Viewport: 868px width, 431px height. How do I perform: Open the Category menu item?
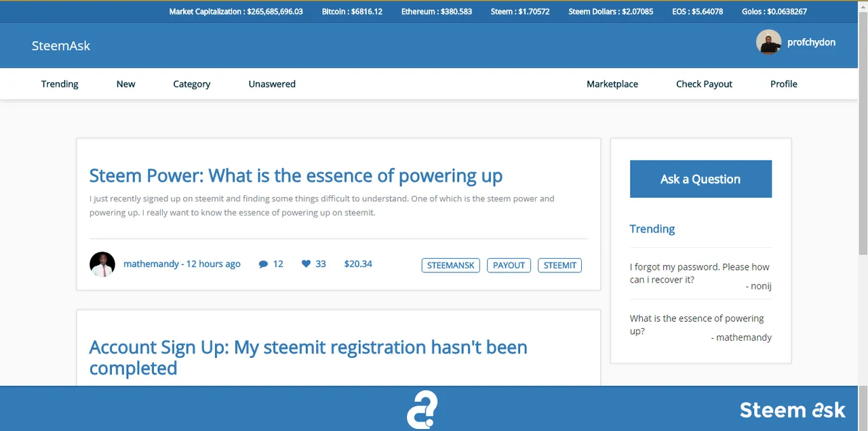click(x=191, y=84)
